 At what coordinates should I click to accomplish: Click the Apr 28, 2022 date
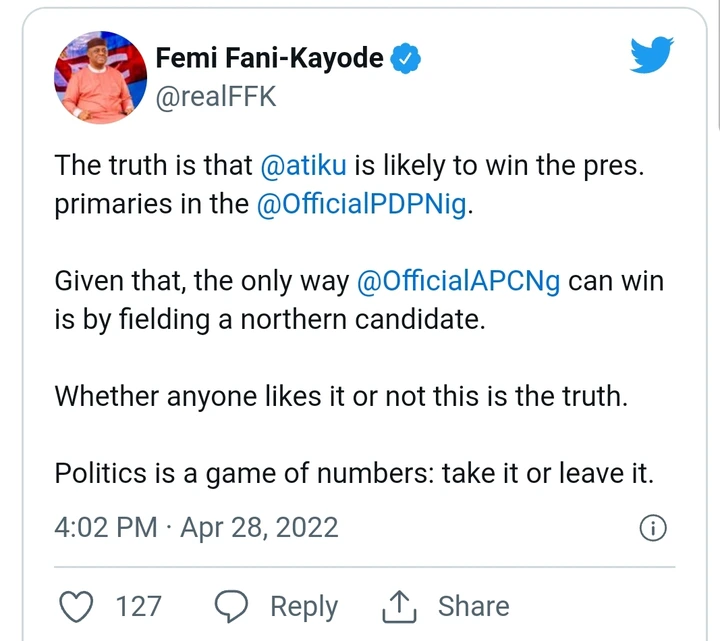pos(258,527)
